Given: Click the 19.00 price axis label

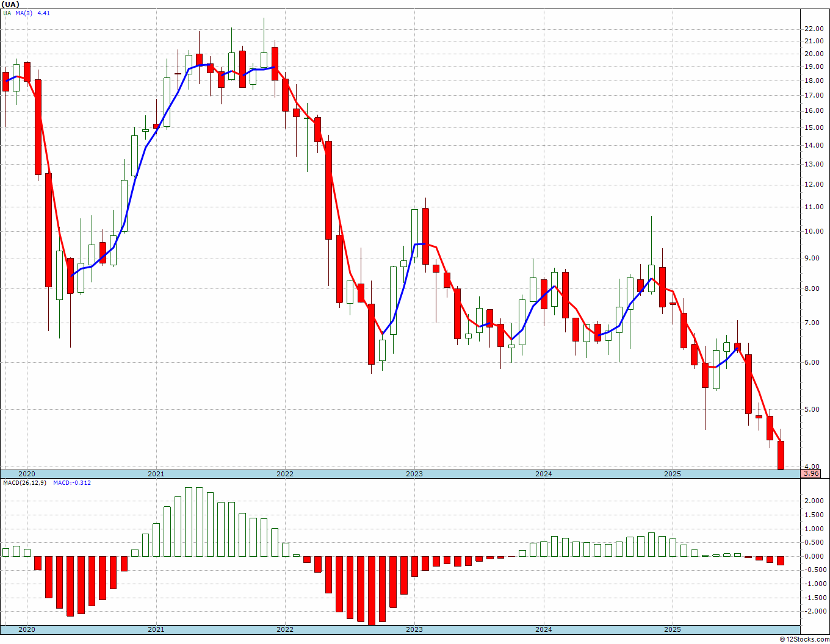Looking at the screenshot, I should [814, 67].
